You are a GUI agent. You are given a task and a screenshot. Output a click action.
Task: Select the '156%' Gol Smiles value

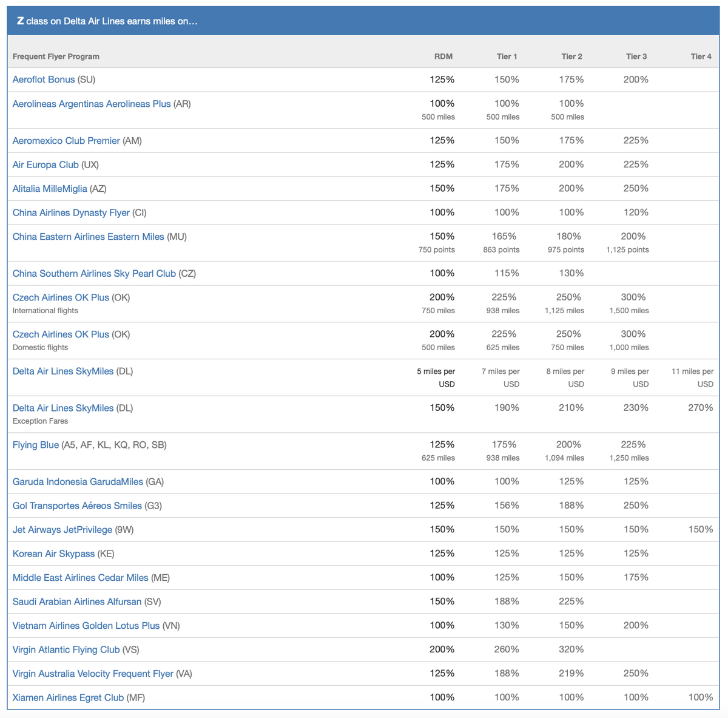[x=507, y=506]
